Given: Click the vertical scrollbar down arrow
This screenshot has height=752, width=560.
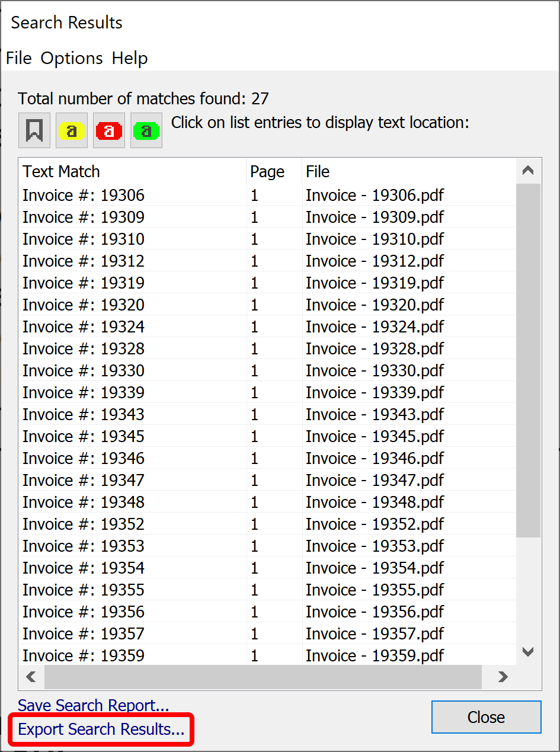Looking at the screenshot, I should [527, 652].
